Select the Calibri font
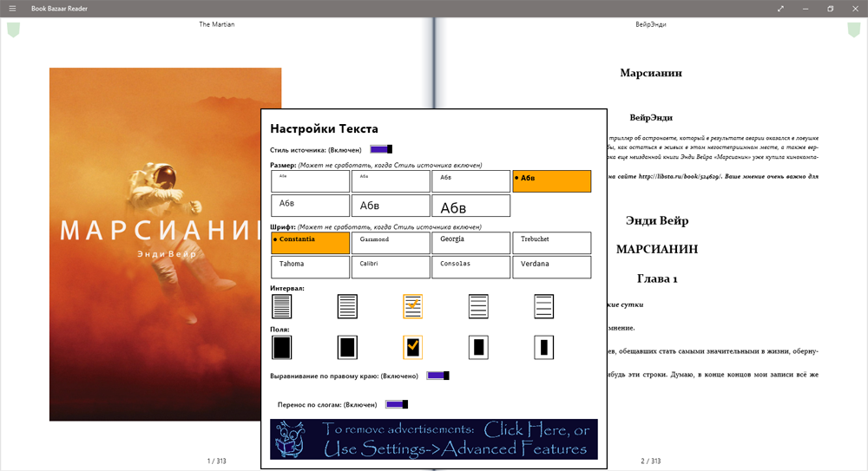The image size is (868, 471). [391, 267]
